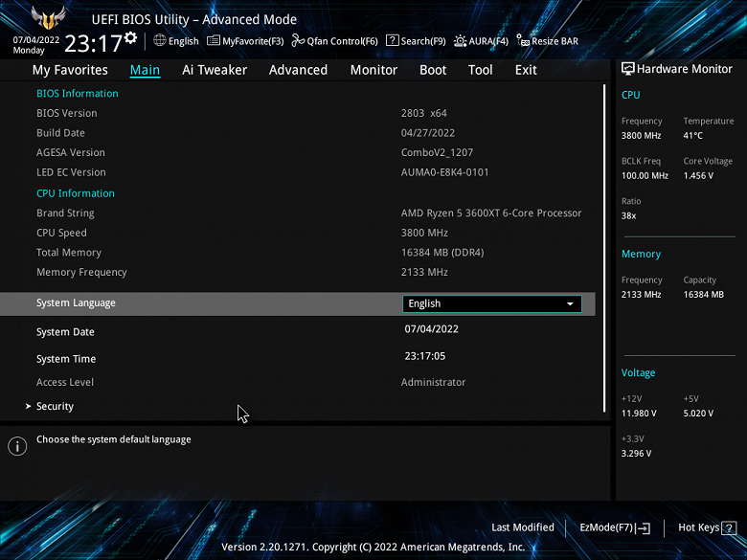Screen dimensions: 747x560
Task: Switch to the Boot tab
Action: 433,70
